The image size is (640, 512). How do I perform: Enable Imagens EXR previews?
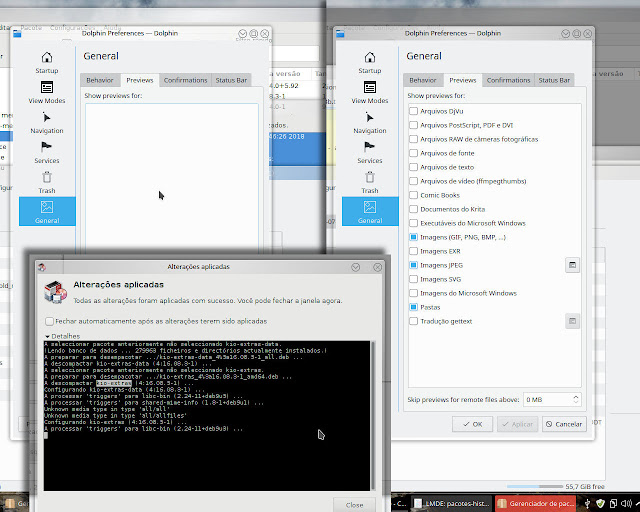point(413,251)
